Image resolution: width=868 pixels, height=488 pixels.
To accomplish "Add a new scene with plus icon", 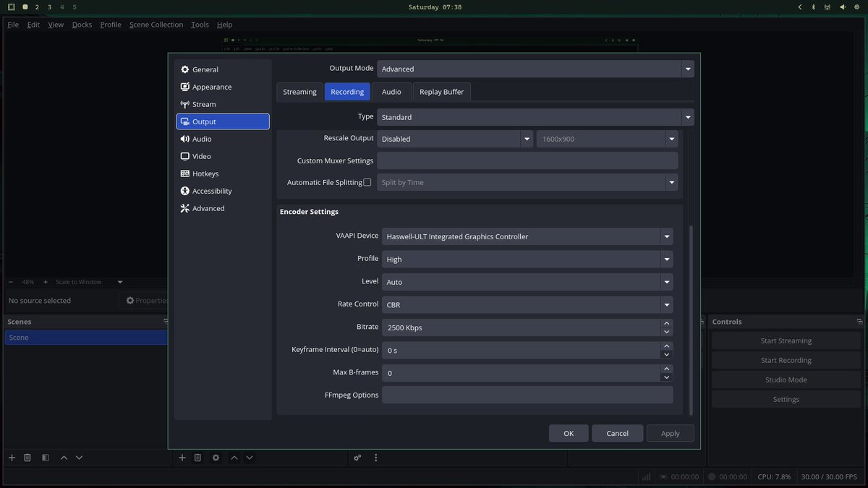I will click(12, 458).
